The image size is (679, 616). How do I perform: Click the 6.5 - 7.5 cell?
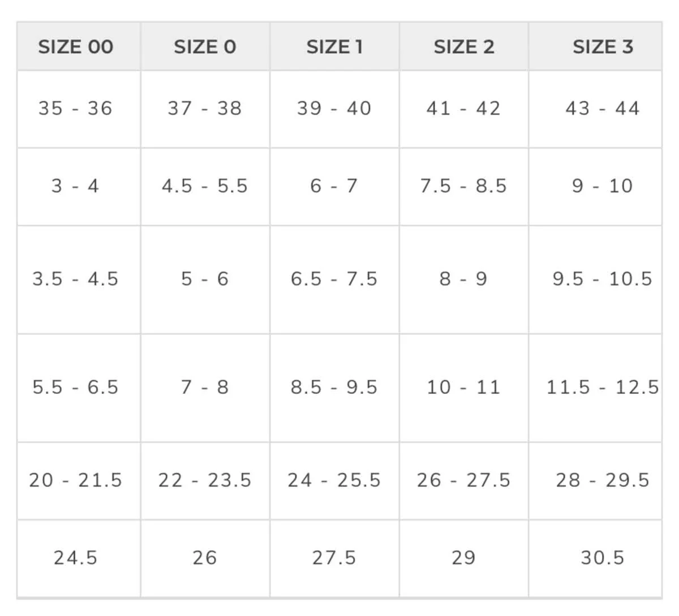click(x=334, y=279)
